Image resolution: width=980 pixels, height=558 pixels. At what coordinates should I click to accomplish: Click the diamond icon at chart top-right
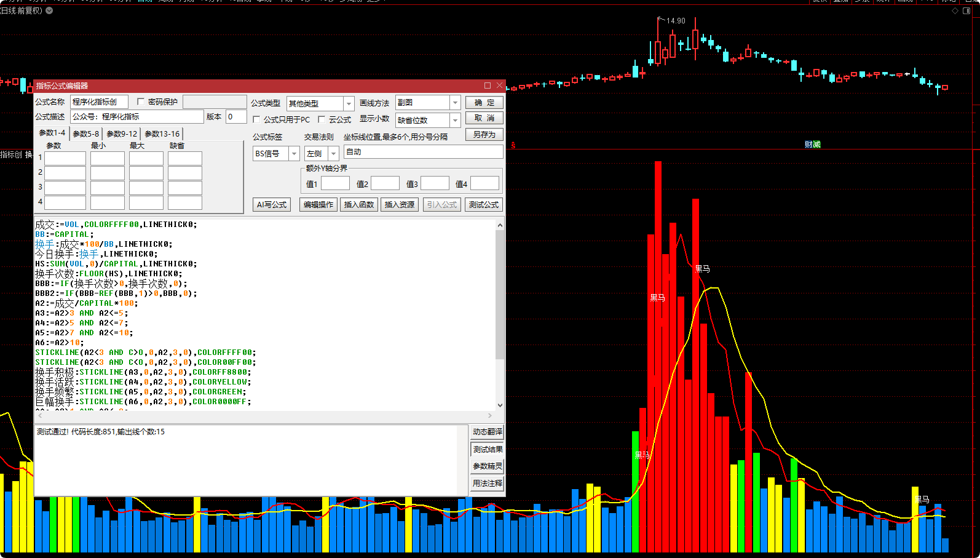tap(955, 10)
